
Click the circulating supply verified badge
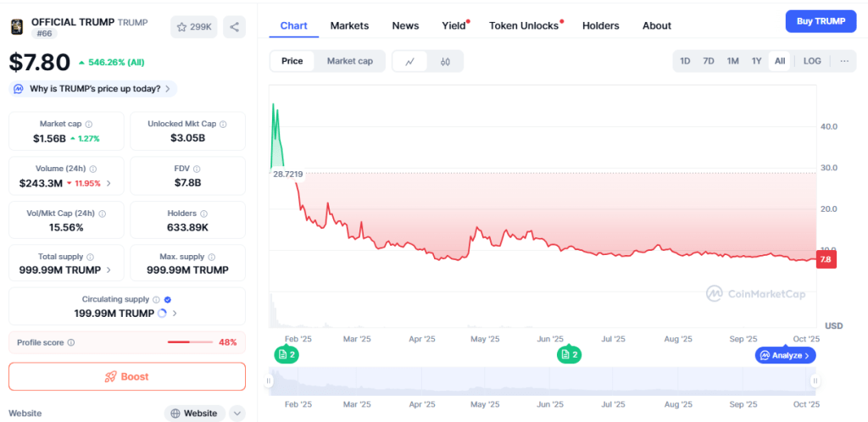[x=167, y=299]
